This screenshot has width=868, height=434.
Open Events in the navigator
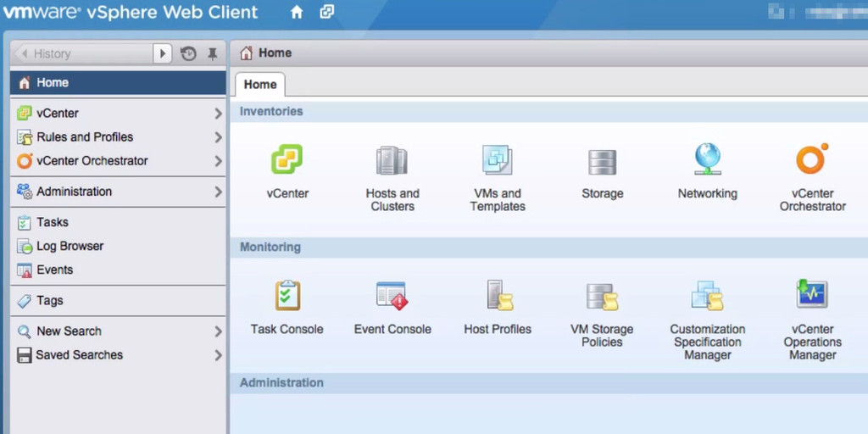click(x=118, y=270)
